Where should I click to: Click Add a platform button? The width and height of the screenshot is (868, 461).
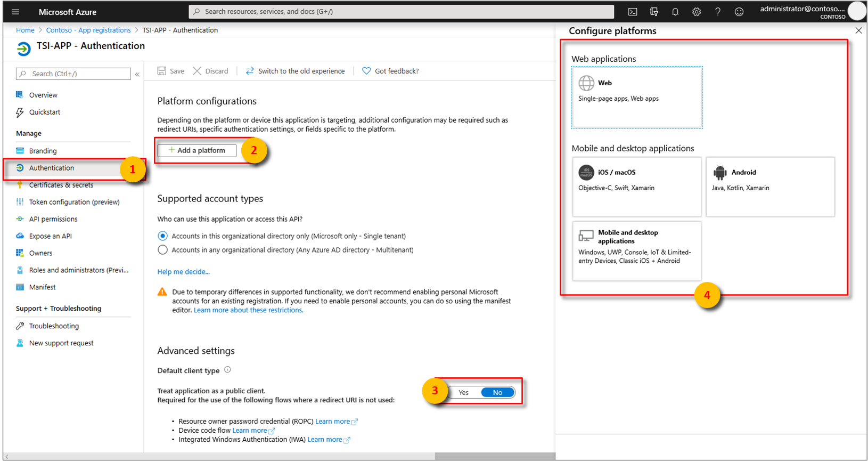click(x=197, y=150)
